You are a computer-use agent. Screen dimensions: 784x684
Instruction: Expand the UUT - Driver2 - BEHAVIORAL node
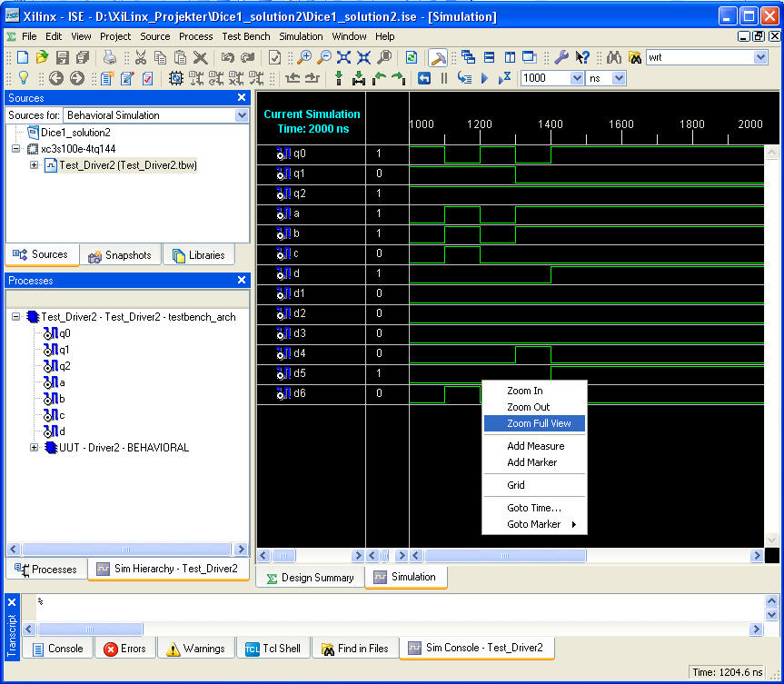(x=34, y=448)
